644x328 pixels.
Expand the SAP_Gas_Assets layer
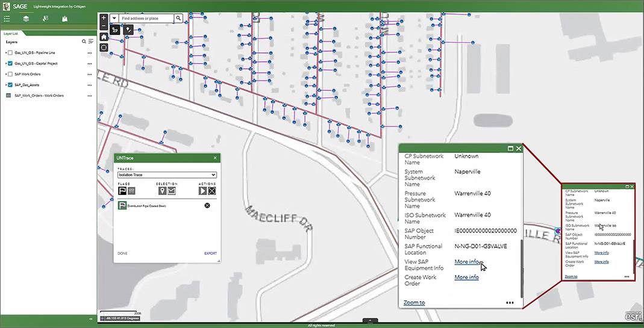pos(6,85)
